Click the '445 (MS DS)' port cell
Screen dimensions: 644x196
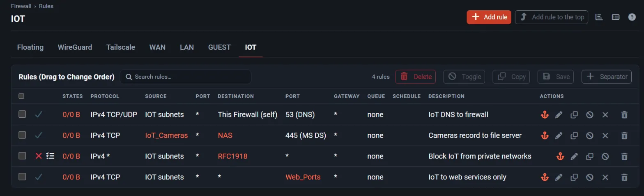306,135
